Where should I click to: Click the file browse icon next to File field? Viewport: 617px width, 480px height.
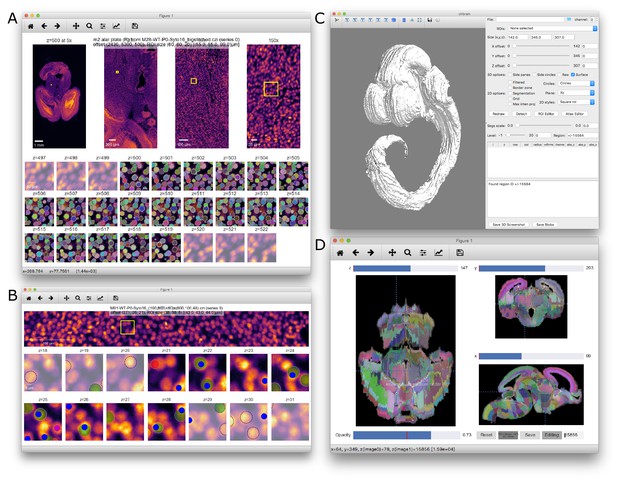[569, 19]
